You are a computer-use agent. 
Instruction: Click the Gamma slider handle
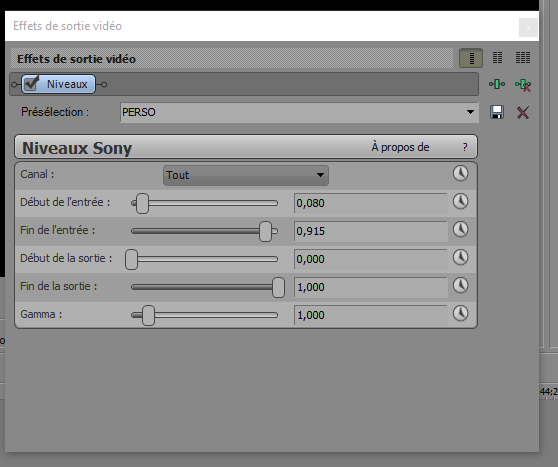148,315
